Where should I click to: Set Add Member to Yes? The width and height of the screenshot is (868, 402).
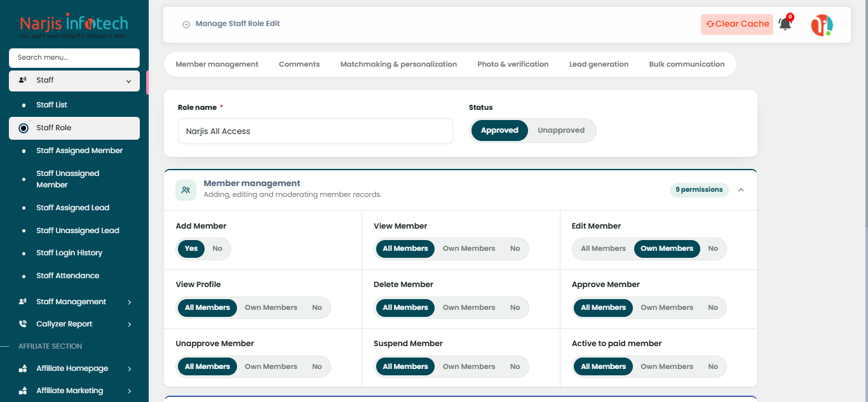[x=191, y=248]
